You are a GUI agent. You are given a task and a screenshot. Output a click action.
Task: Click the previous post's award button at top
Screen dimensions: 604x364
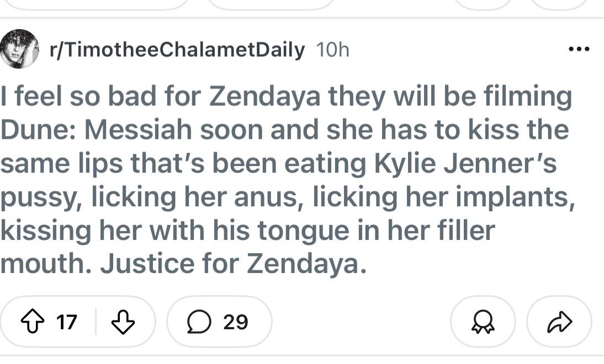pos(483,4)
